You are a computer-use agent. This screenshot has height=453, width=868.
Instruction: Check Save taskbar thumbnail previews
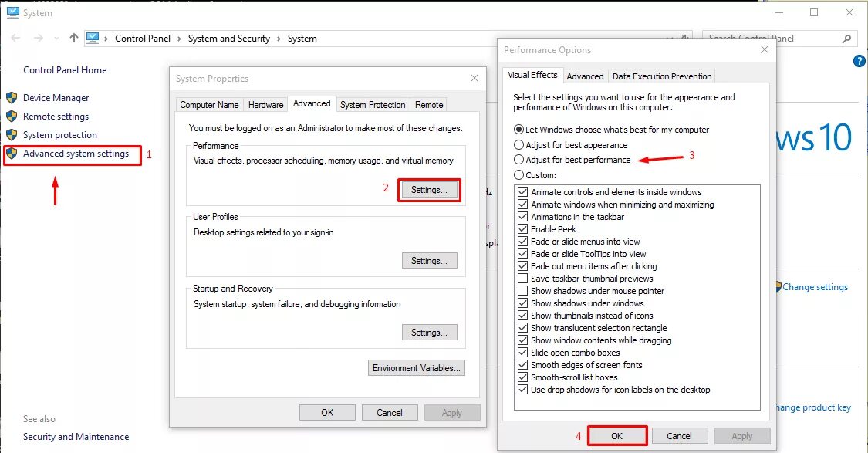click(522, 279)
